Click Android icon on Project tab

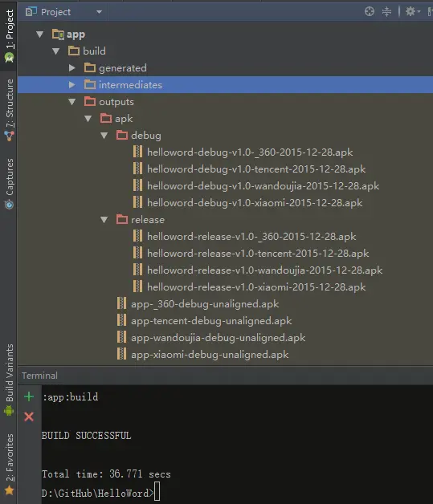pos(10,58)
